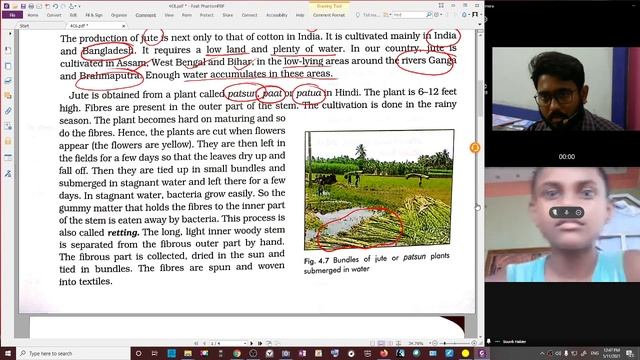This screenshot has width=640, height=360.
Task: Open the Edit ribbon tab
Action: click(73, 15)
